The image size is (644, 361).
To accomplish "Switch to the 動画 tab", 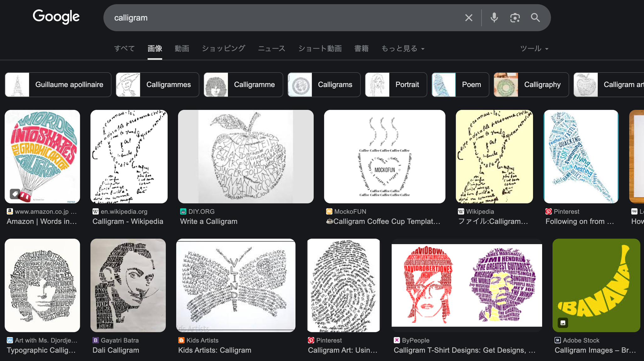I will tap(182, 48).
